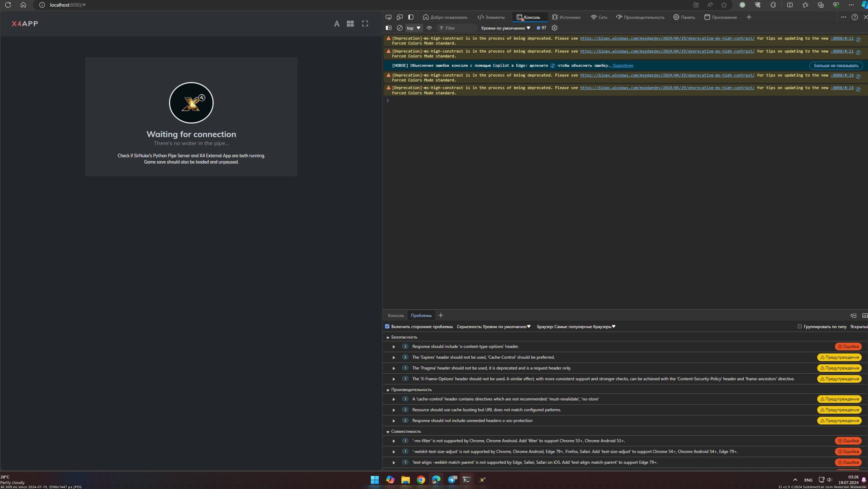Click the 'Больше не показывать' button
Image resolution: width=868 pixels, height=489 pixels.
836,66
